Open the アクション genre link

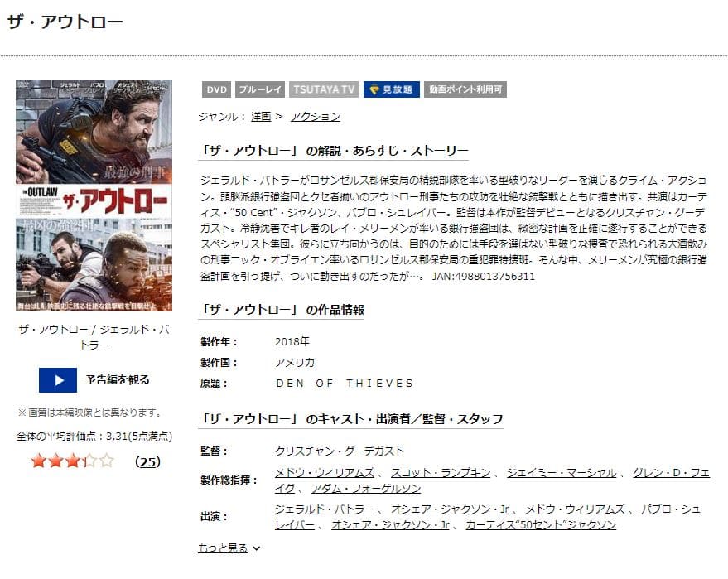tap(316, 117)
